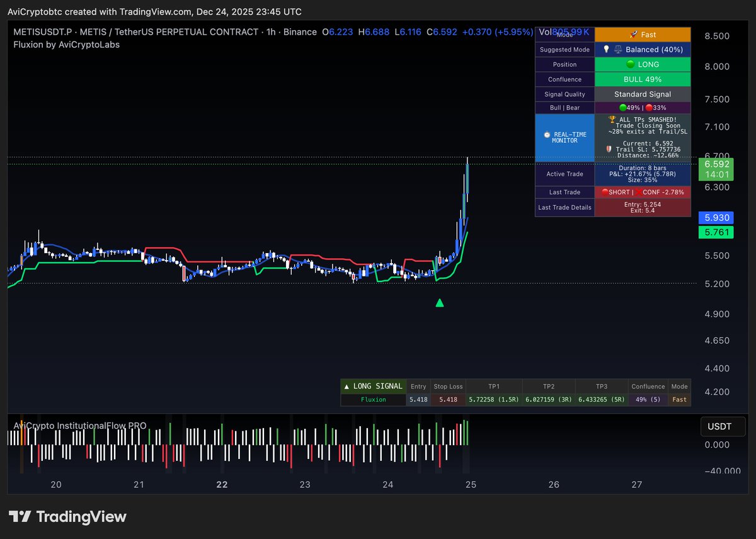Click the Fluxion cell in the signal table
The image size is (756, 539).
coord(373,399)
